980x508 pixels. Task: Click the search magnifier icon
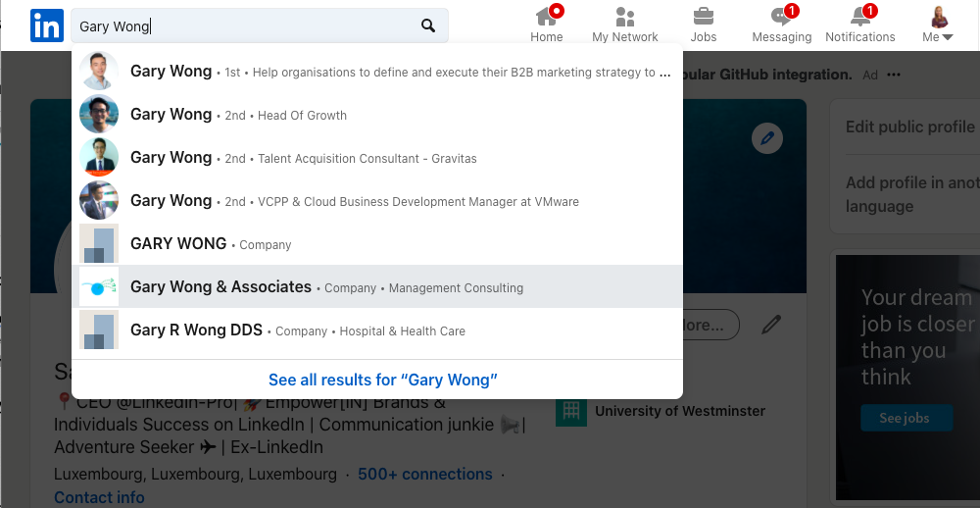pyautogui.click(x=428, y=25)
